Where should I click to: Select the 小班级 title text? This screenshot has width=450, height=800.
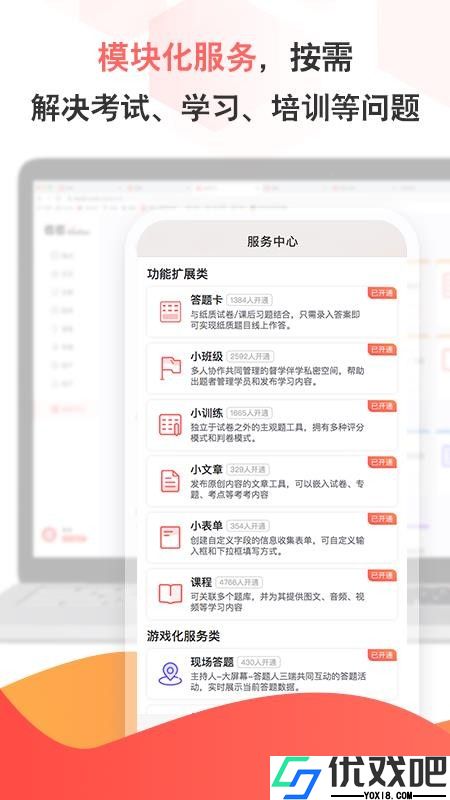coord(206,356)
